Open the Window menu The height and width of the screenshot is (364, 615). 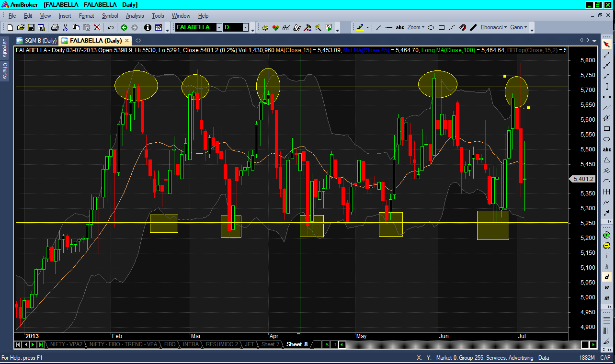click(181, 16)
